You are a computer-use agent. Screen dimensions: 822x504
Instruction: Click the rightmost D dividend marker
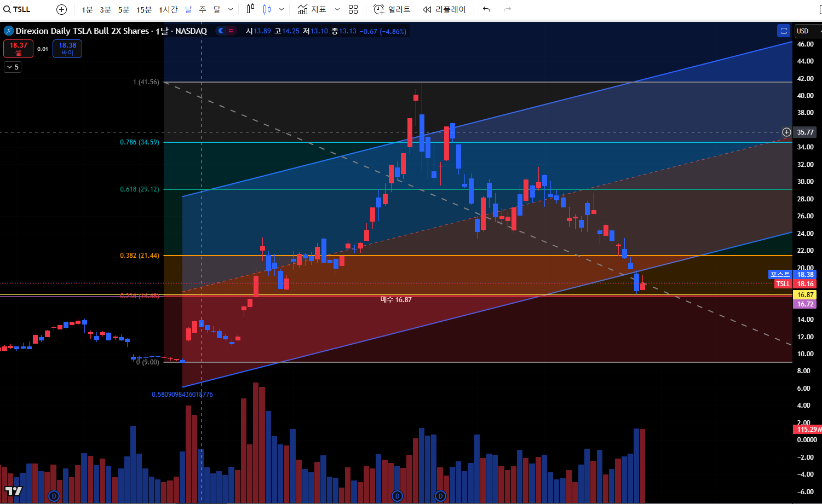440,496
